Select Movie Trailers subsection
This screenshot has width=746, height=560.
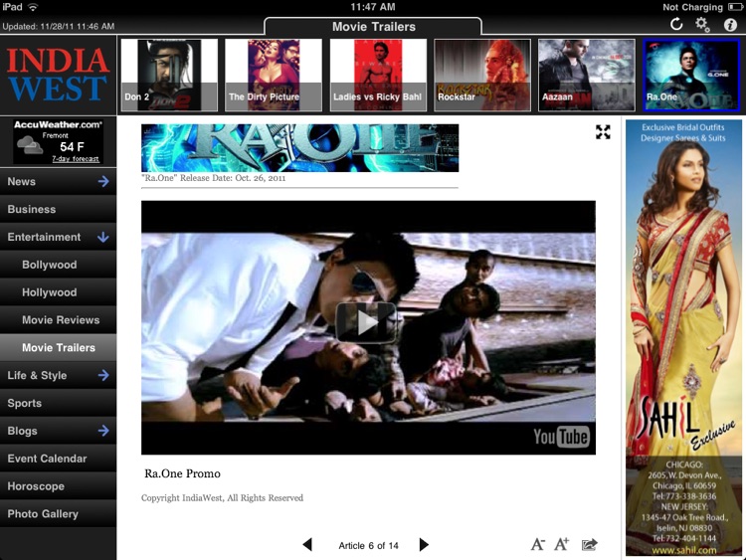pyautogui.click(x=58, y=348)
